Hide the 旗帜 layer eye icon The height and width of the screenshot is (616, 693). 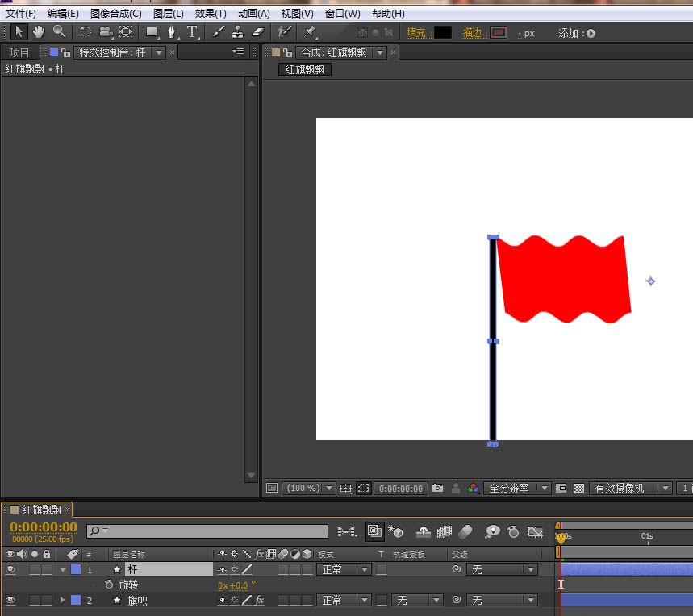[x=10, y=600]
